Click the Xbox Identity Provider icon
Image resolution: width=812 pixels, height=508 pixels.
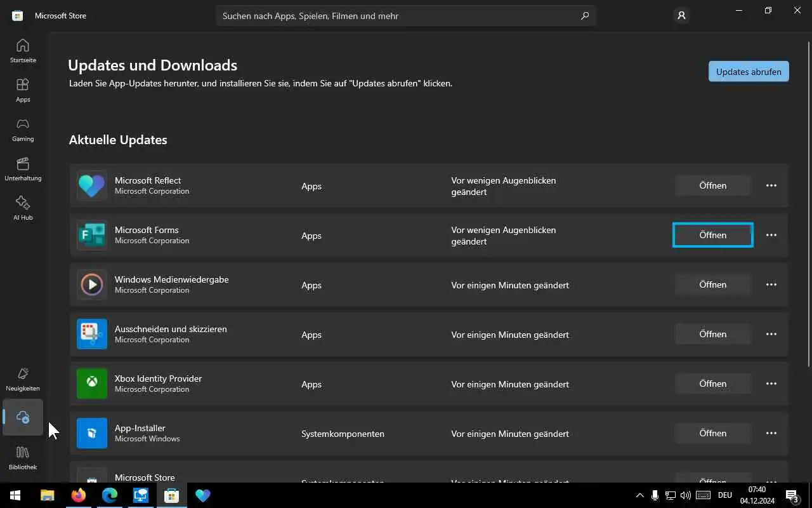click(x=92, y=384)
